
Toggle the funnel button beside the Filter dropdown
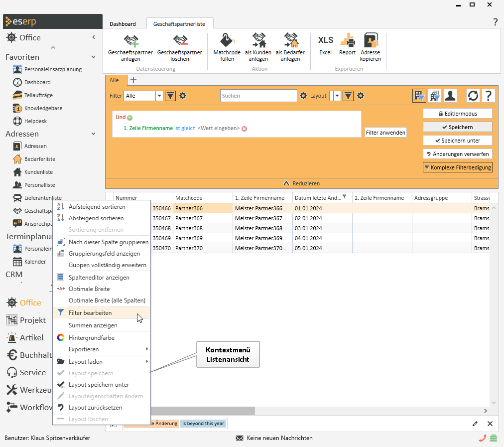(x=170, y=96)
